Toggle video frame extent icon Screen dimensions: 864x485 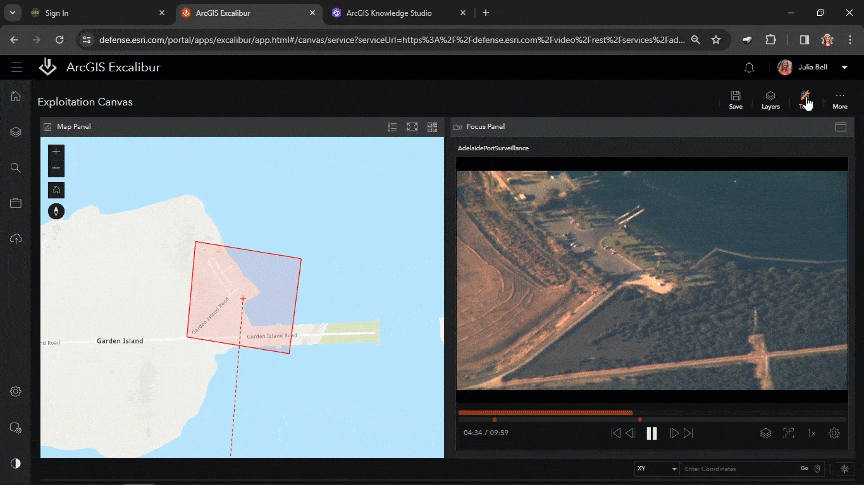click(x=789, y=433)
